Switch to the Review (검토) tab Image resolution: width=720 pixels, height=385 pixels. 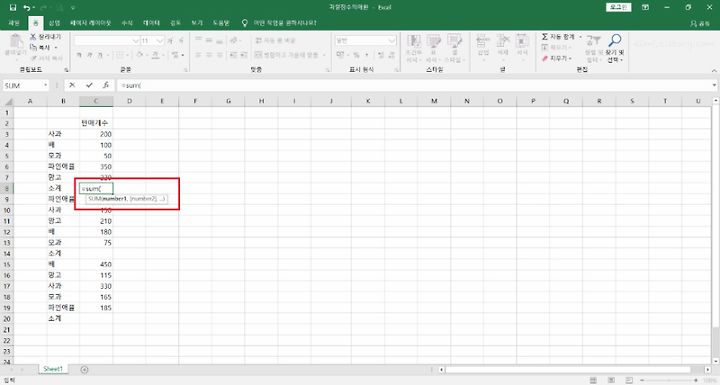pyautogui.click(x=175, y=23)
